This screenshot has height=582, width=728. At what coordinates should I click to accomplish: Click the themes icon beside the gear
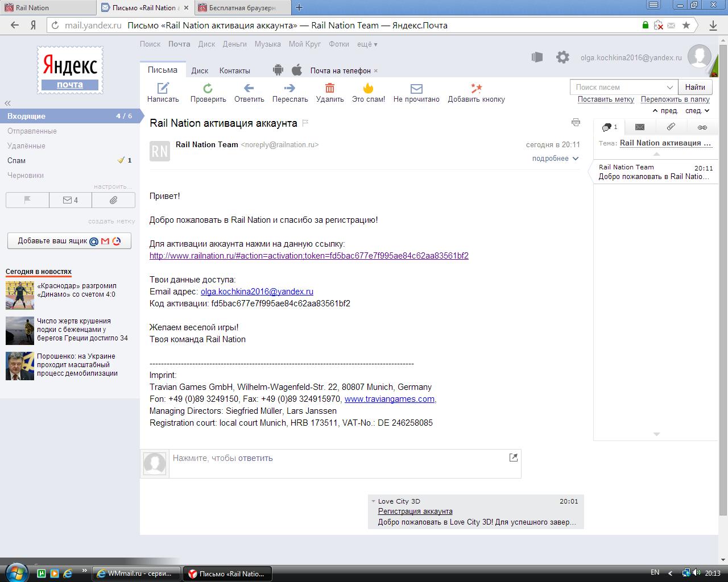[x=537, y=57]
